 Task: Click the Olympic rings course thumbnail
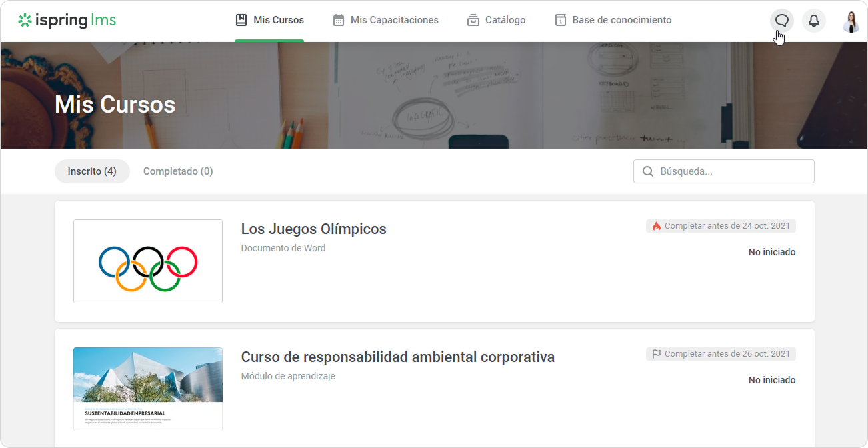(148, 261)
